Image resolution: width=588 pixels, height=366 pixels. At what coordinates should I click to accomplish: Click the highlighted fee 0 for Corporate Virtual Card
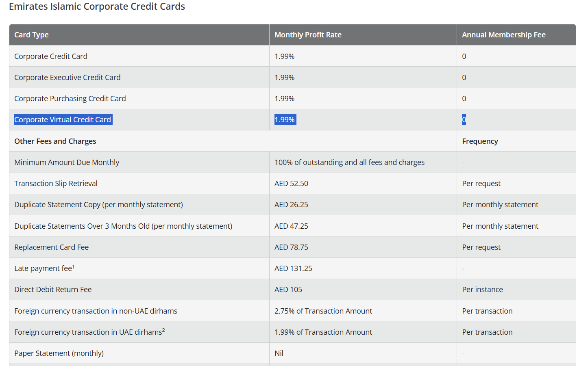(x=464, y=120)
